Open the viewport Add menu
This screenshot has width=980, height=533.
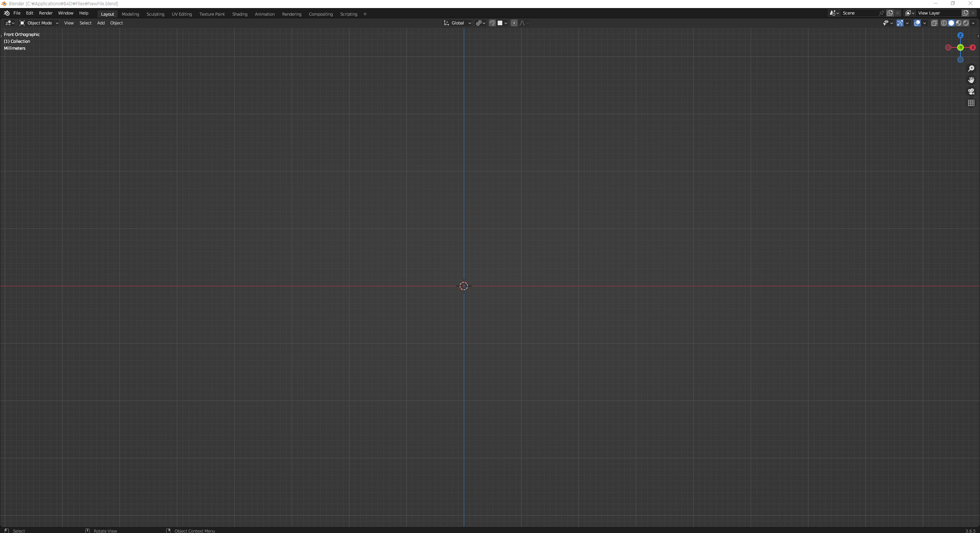click(x=101, y=23)
